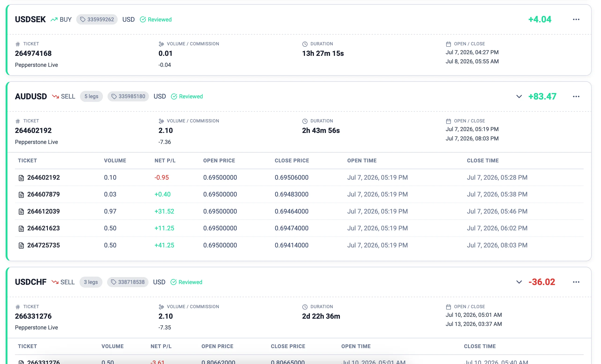Click the close price 0.69506000
The image size is (601, 364).
pos(291,177)
